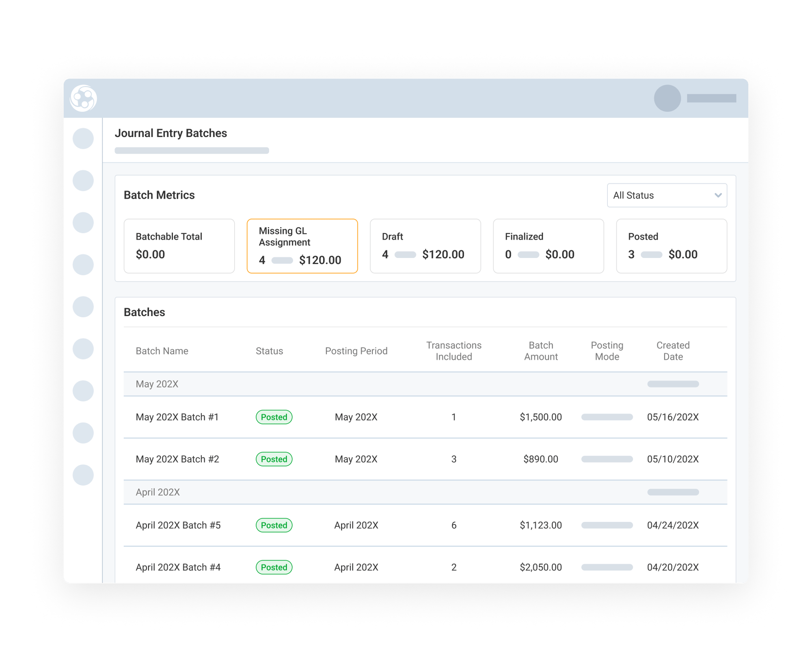812x661 pixels.
Task: Sort by Status column header
Action: (x=269, y=351)
